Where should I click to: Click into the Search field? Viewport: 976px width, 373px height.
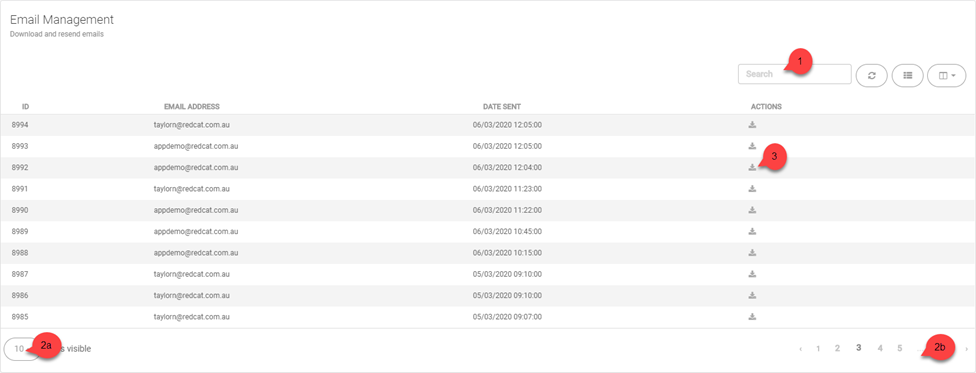794,74
